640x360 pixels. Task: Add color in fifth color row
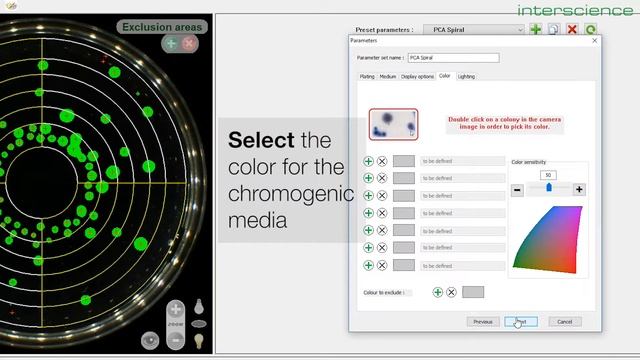click(368, 230)
